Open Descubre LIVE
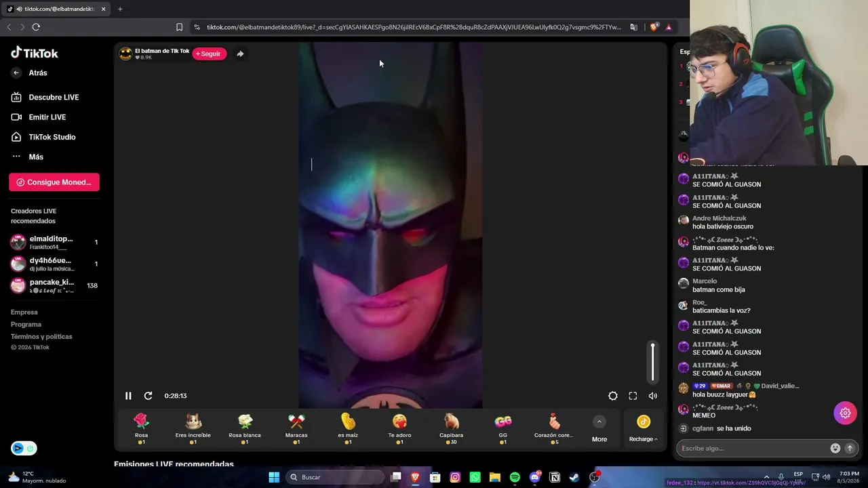Screen dimensions: 868x488 (45, 97)
